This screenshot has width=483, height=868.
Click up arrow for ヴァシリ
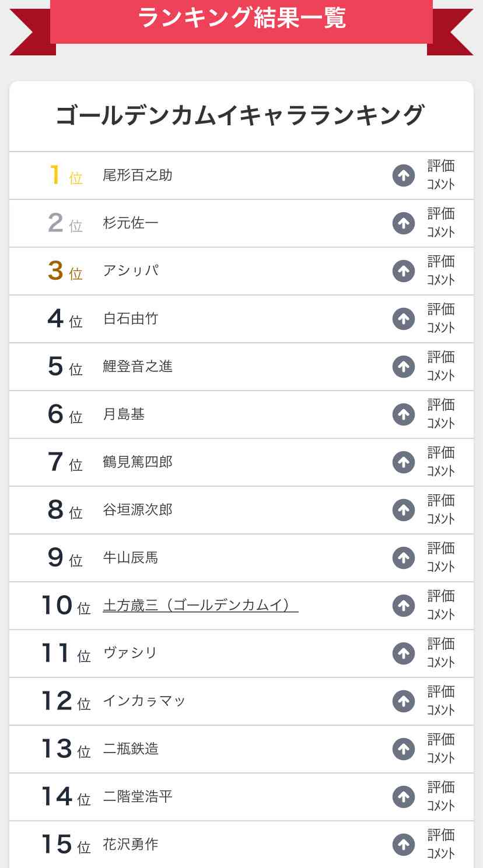pos(403,653)
